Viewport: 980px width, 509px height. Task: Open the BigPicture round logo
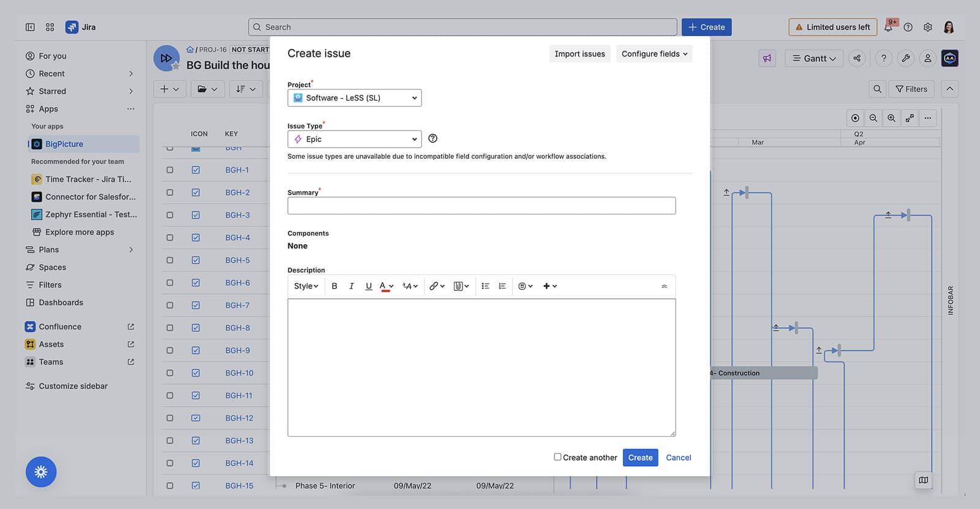[166, 58]
